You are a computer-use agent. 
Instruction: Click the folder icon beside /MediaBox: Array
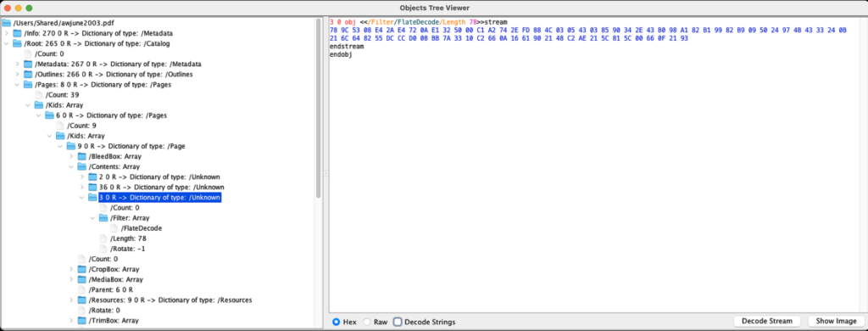coord(82,279)
